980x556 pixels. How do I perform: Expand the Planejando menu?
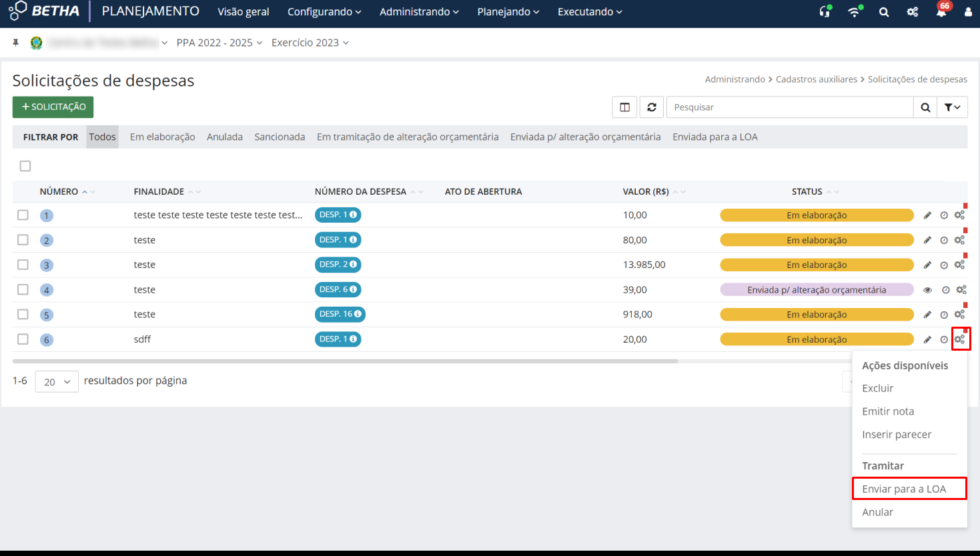(508, 12)
